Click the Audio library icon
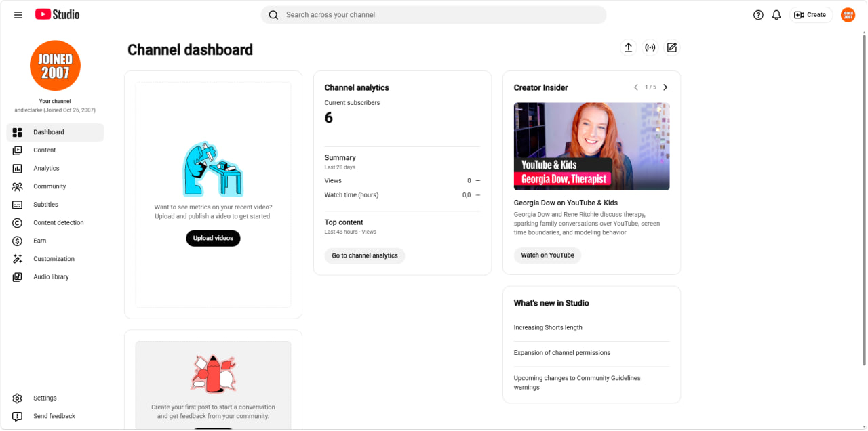This screenshot has width=868, height=431. pos(18,276)
